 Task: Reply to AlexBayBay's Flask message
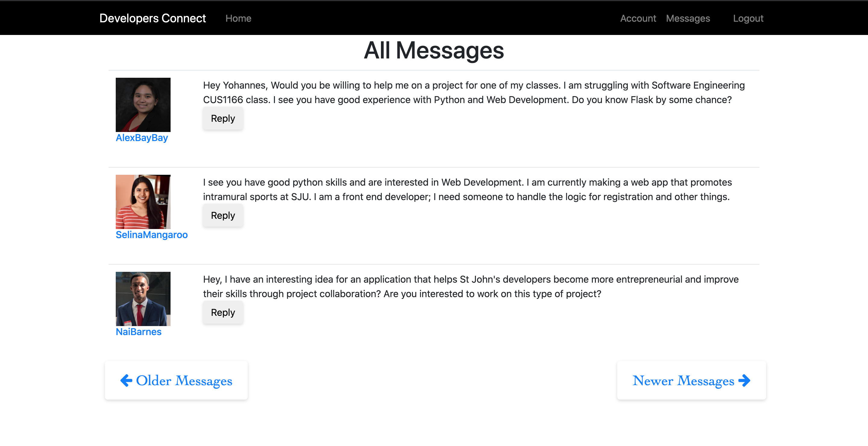tap(223, 118)
